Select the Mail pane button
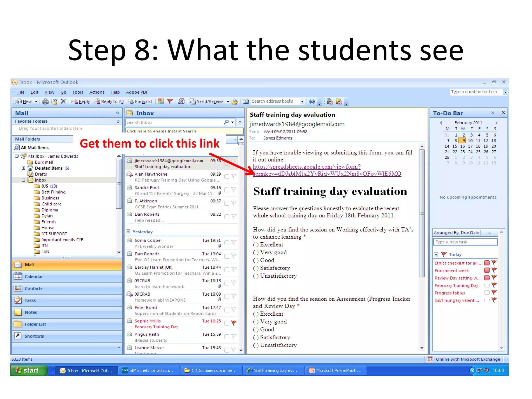 (x=67, y=264)
